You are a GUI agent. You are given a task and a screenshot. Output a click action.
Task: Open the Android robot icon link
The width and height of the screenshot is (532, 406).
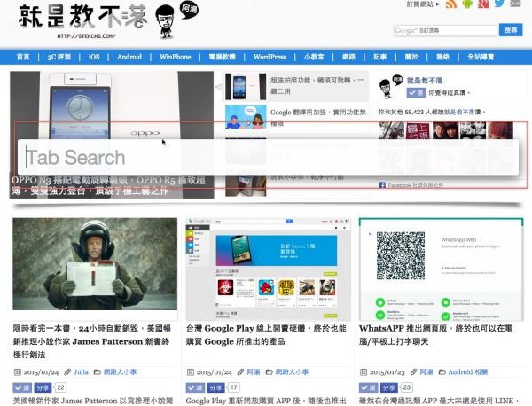(467, 4)
